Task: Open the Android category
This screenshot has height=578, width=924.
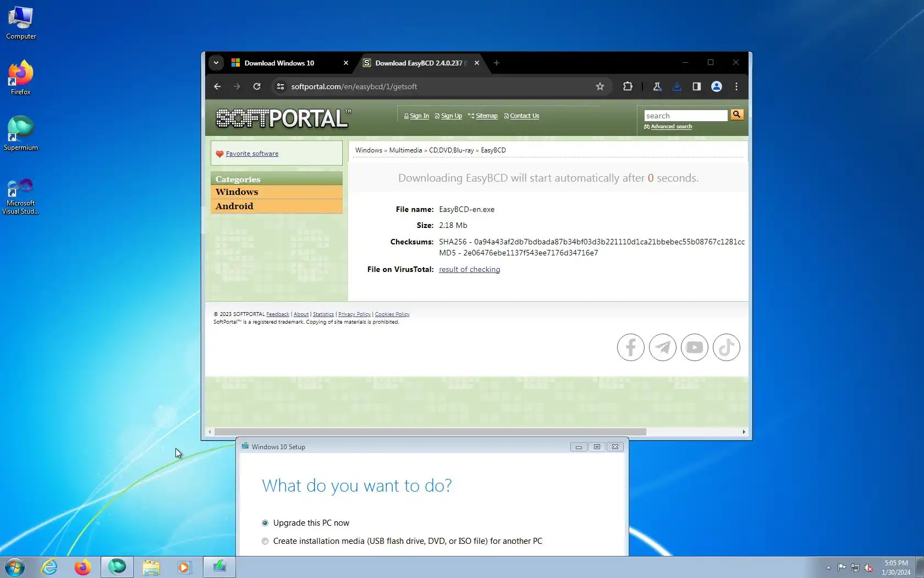Action: point(276,206)
